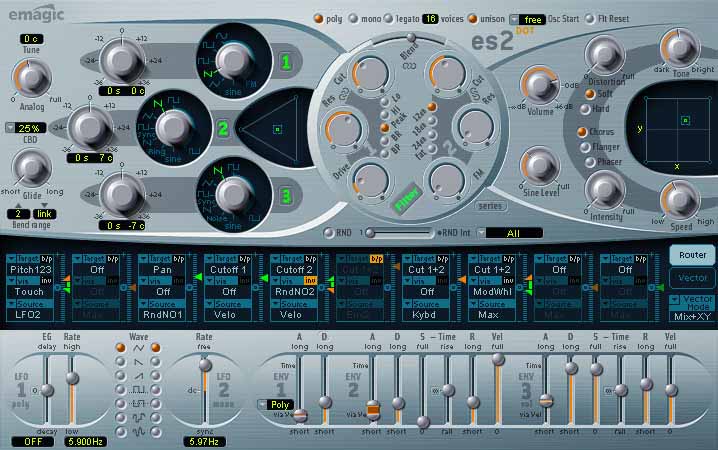Open the RND Int dropdown showing All
Viewport: 718px width, 450px height.
[x=510, y=233]
